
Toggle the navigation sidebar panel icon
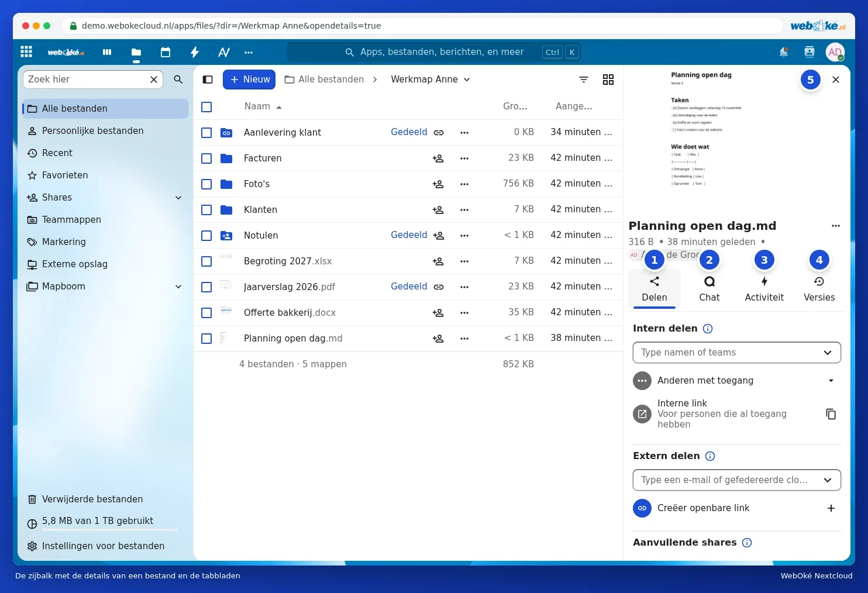[x=208, y=80]
